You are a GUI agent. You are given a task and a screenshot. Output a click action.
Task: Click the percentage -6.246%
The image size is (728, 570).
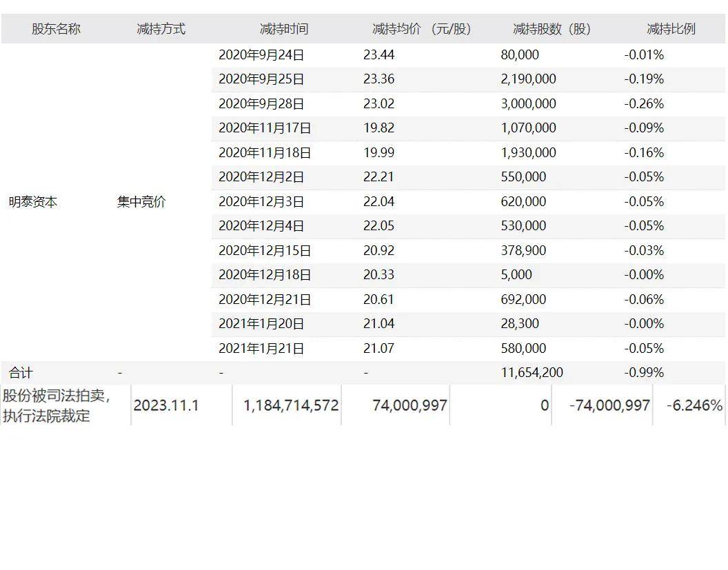click(695, 405)
